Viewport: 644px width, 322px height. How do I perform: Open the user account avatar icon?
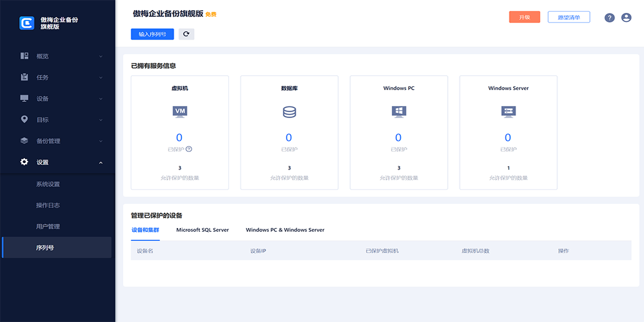pyautogui.click(x=626, y=18)
